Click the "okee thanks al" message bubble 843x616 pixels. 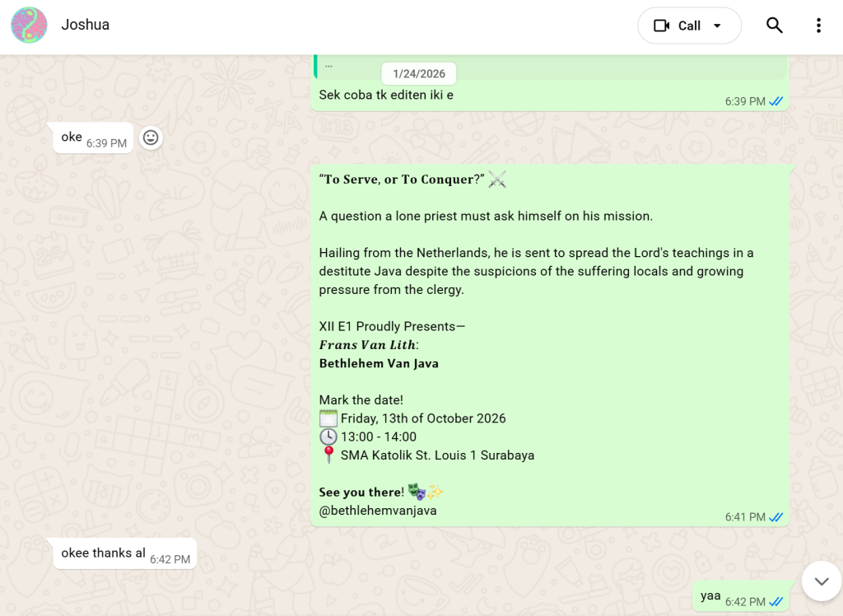104,553
